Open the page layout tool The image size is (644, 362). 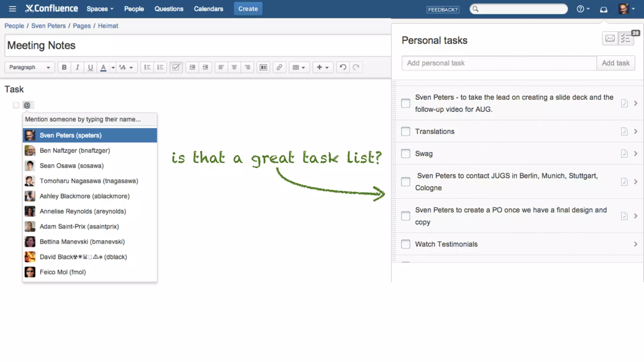(264, 67)
